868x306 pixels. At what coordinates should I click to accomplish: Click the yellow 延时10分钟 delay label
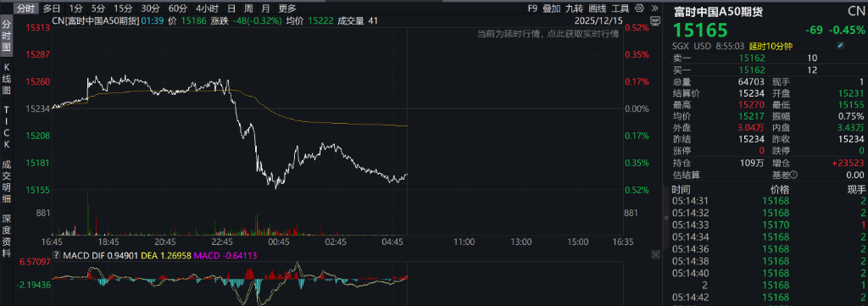(770, 46)
